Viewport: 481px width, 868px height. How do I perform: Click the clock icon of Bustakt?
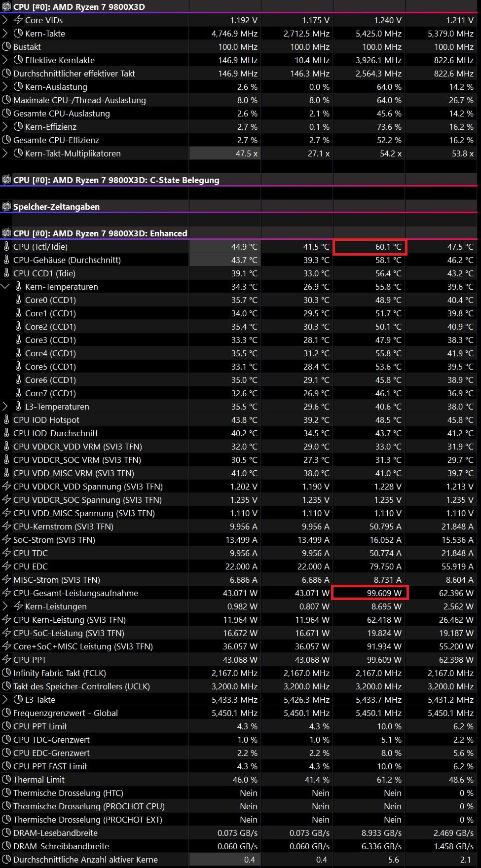point(6,47)
